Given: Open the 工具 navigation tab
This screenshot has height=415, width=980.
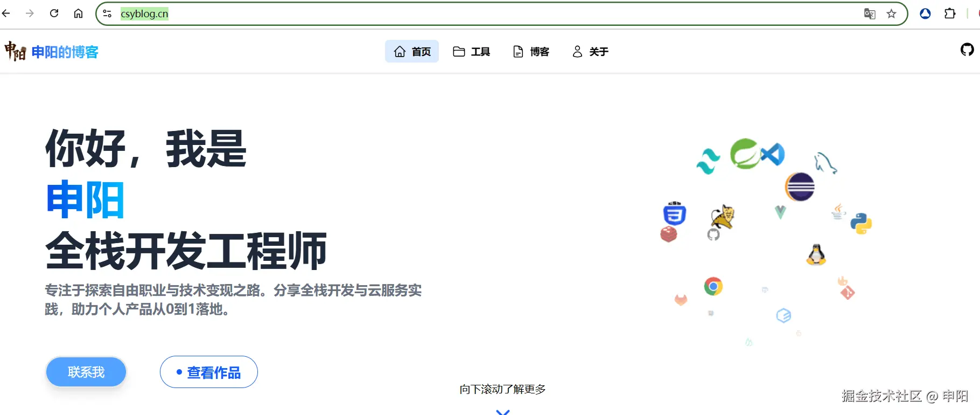Looking at the screenshot, I should coord(471,51).
